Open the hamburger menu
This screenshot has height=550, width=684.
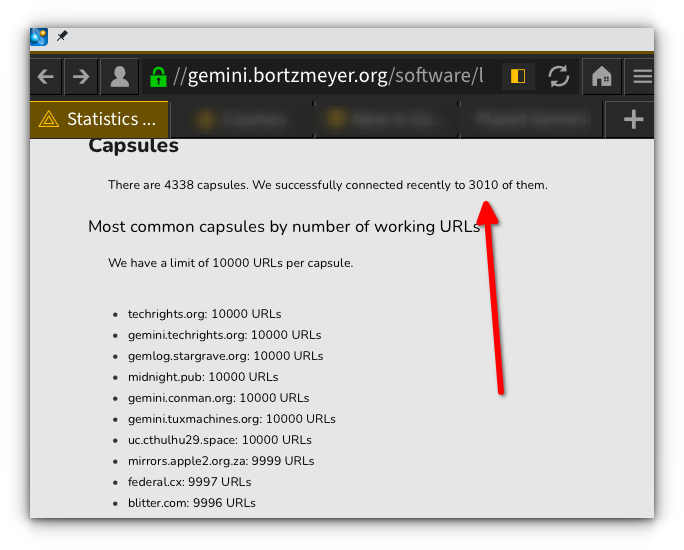pyautogui.click(x=642, y=77)
